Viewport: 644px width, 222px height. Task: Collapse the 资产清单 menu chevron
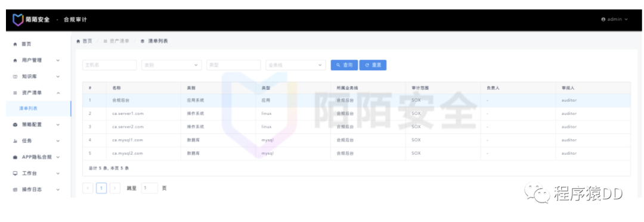click(x=58, y=93)
